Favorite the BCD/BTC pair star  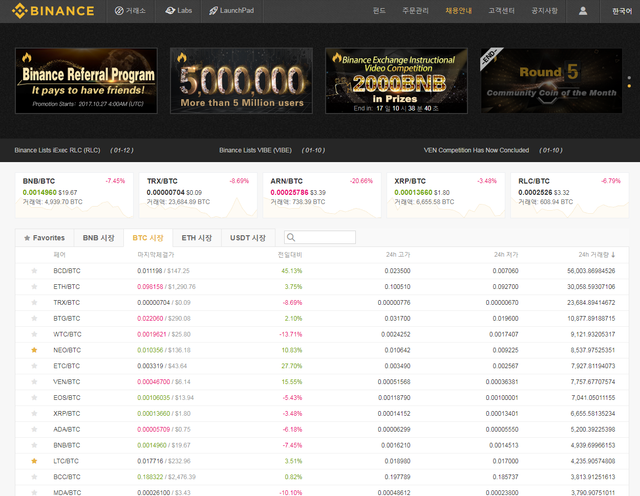(x=34, y=271)
